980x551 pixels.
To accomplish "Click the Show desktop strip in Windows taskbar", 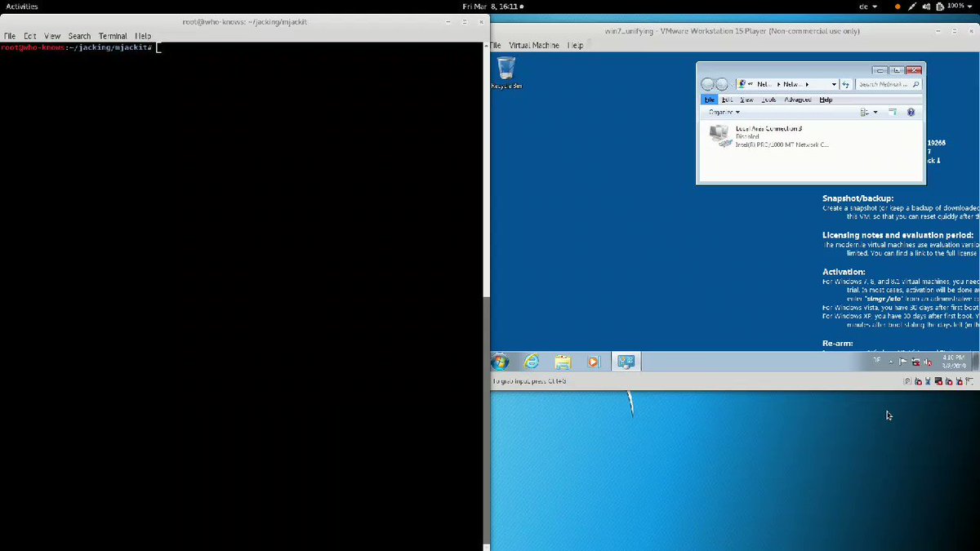I will click(x=975, y=362).
